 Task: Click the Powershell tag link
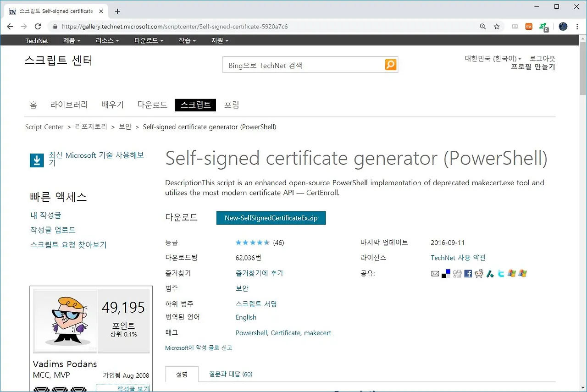252,333
